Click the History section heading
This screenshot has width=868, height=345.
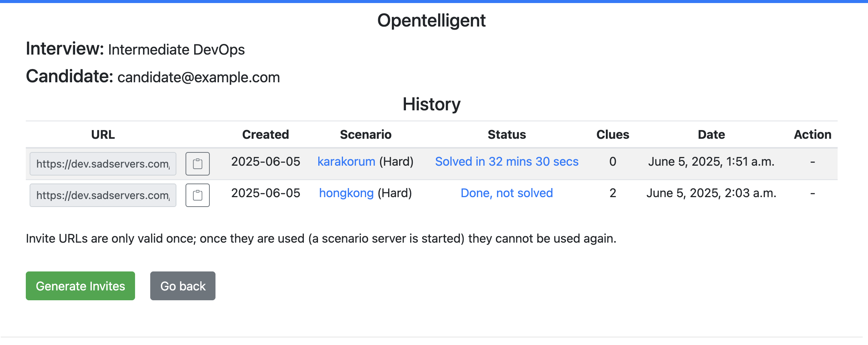coord(432,104)
